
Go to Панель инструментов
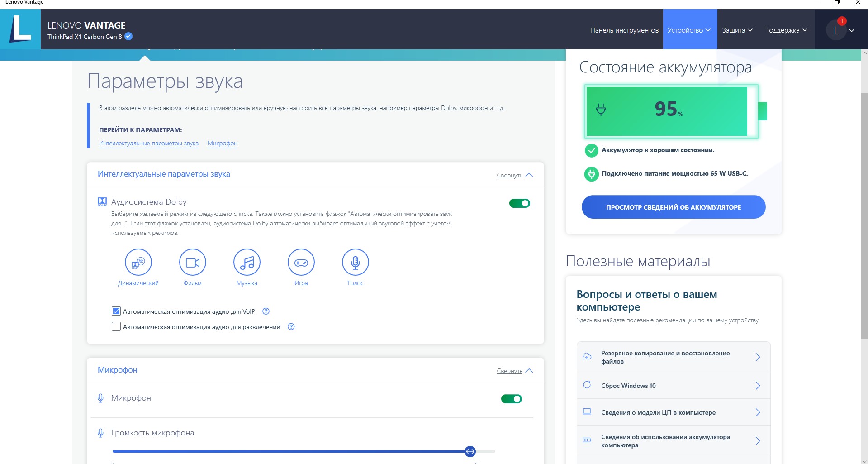click(624, 30)
